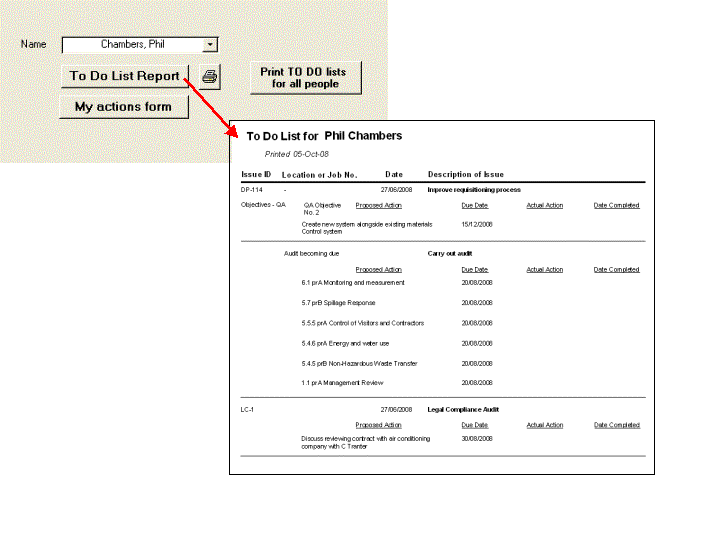
Task: Click the due date 15/12/2008
Action: pos(477,225)
